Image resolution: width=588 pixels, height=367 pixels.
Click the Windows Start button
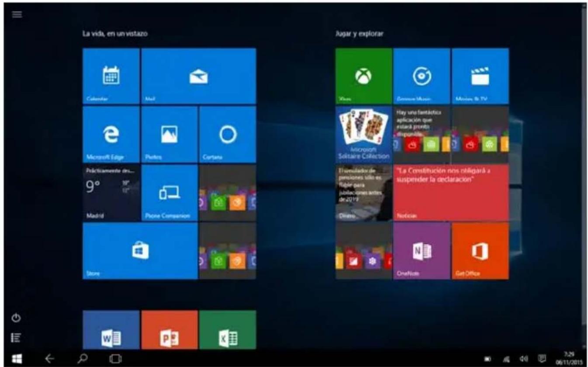click(x=17, y=358)
